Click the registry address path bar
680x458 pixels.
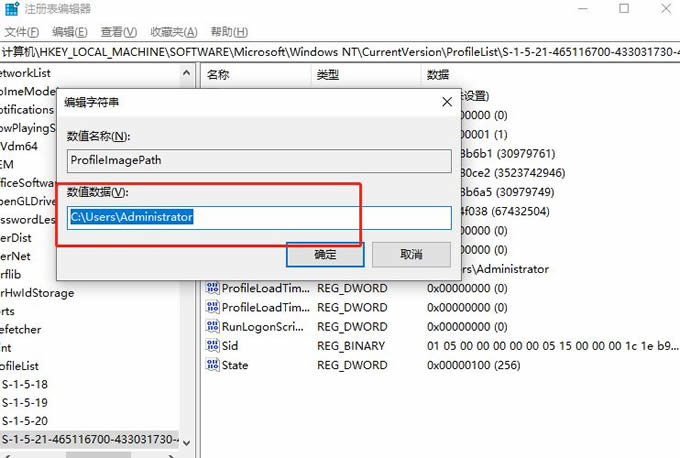(340, 52)
